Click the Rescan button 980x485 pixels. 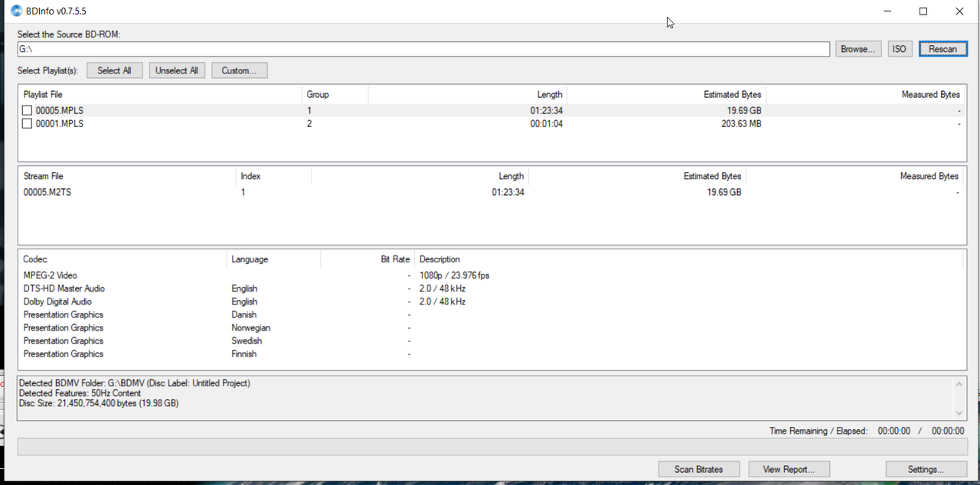943,49
